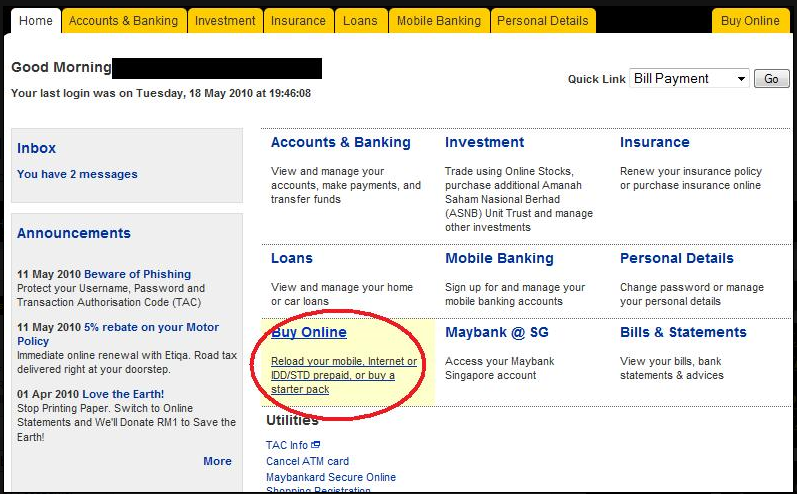Click 'Access your Maybank Singapore account' text
This screenshot has width=797, height=494.
pos(500,368)
